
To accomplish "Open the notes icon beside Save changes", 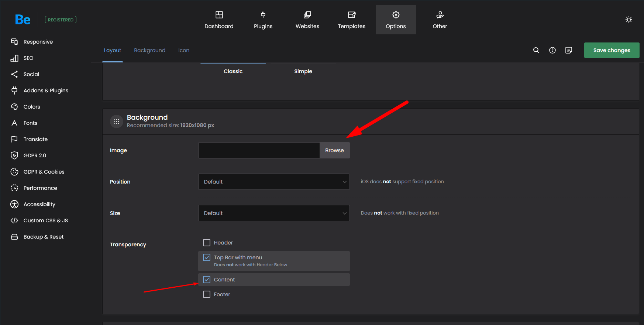I will pos(569,50).
